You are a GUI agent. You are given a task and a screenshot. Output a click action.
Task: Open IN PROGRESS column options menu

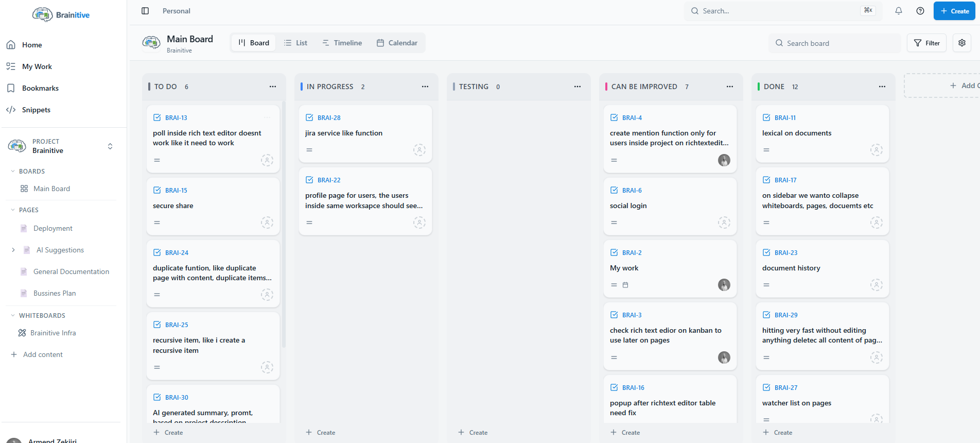pos(425,87)
